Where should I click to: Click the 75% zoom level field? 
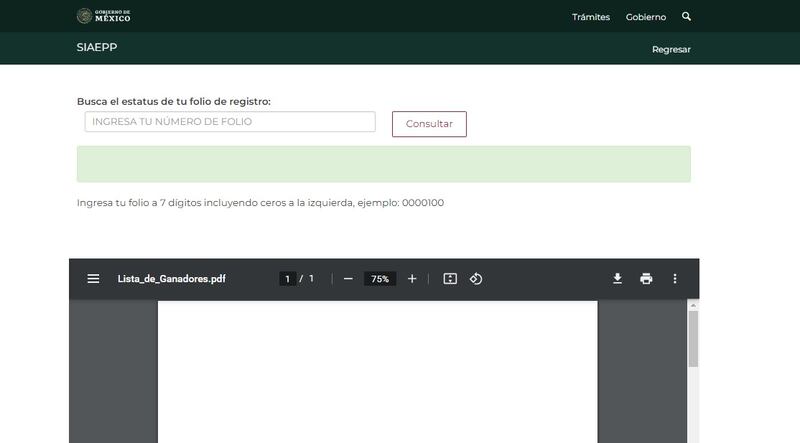(380, 279)
